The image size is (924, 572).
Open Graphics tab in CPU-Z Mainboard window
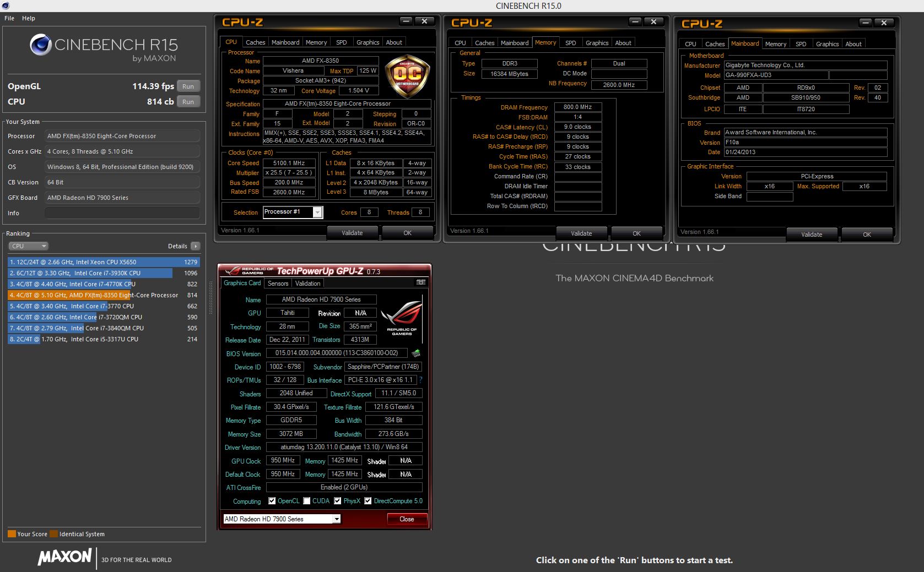point(827,44)
